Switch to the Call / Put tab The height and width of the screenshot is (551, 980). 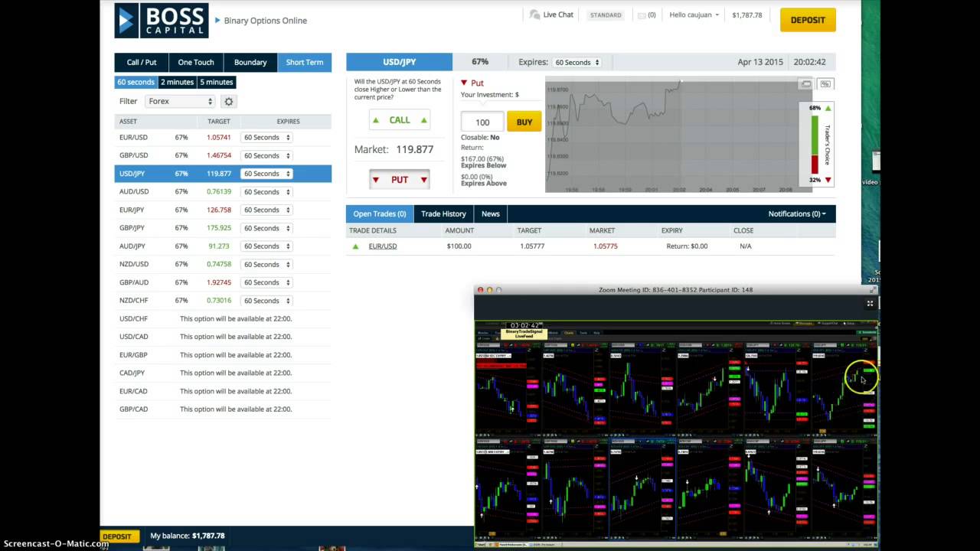(142, 62)
